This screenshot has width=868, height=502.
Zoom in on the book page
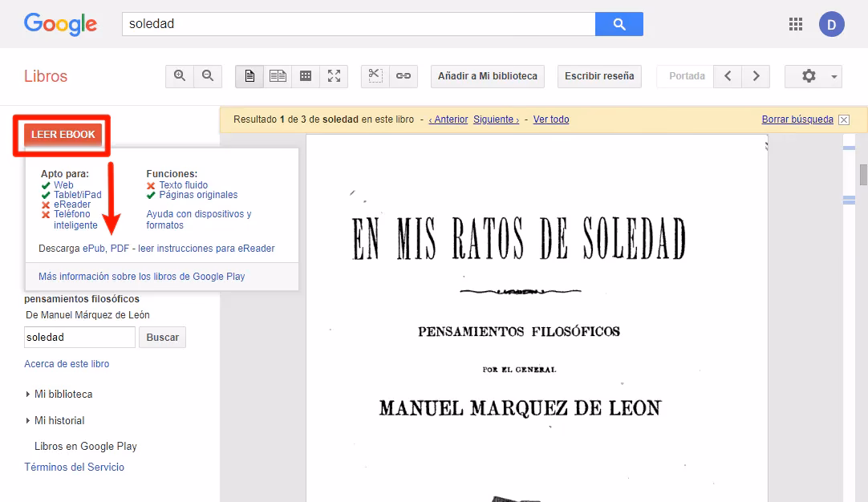[x=180, y=75]
